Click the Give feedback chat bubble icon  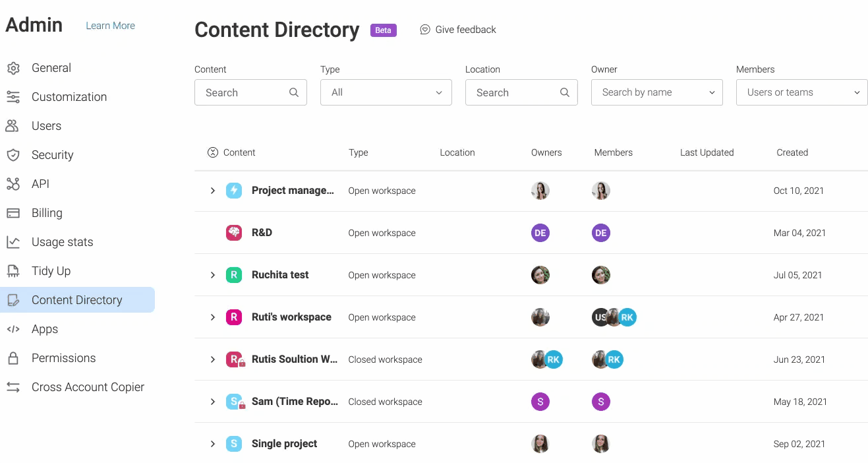tap(425, 30)
